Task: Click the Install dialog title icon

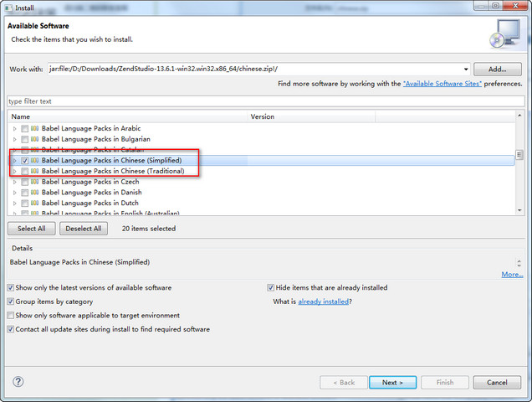Action: point(9,7)
